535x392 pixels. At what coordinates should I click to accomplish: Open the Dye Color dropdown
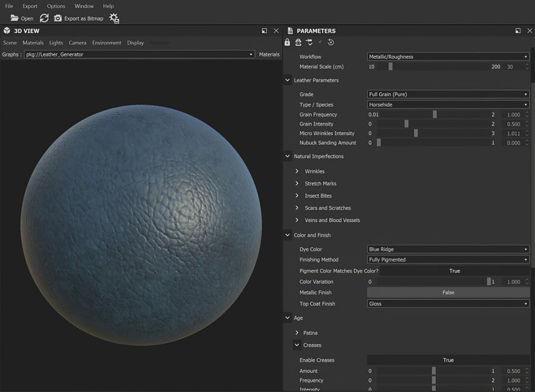448,249
